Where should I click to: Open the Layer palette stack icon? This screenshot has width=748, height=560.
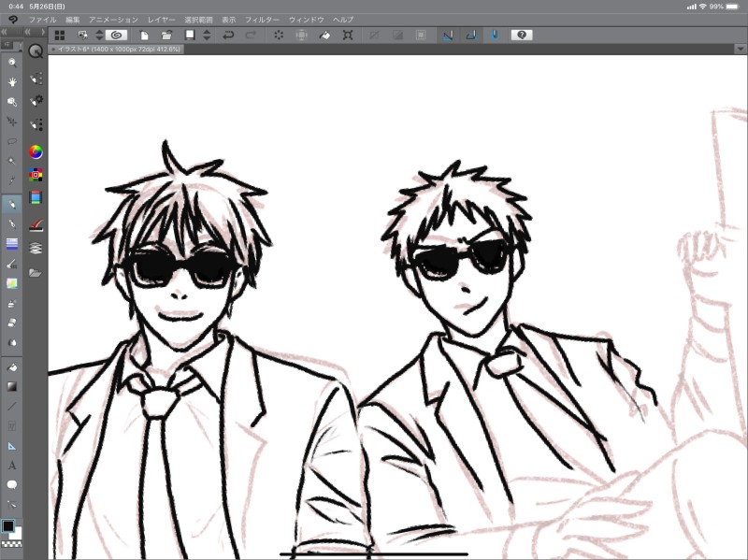tap(36, 248)
